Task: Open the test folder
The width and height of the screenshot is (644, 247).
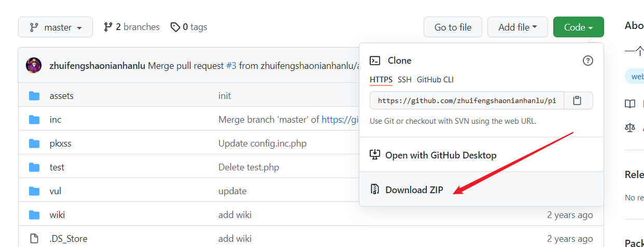Action: pos(57,167)
